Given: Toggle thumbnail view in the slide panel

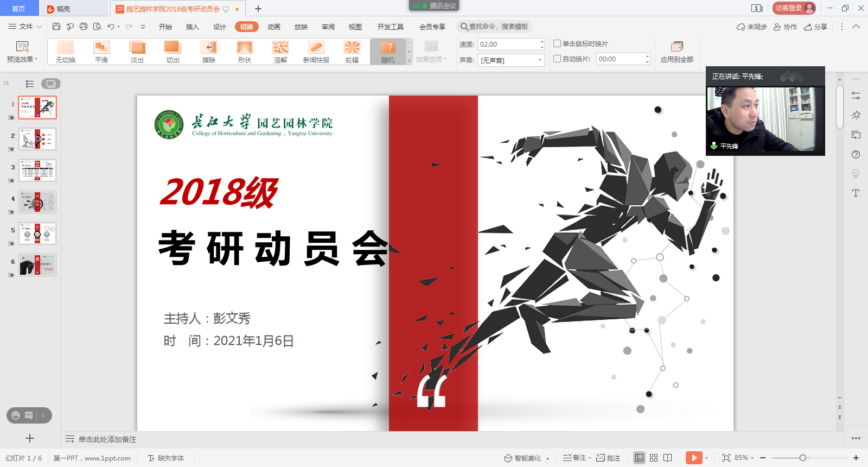Looking at the screenshot, I should click(50, 84).
